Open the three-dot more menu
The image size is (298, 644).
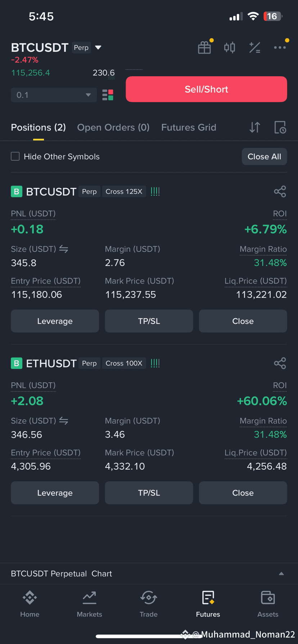click(280, 47)
